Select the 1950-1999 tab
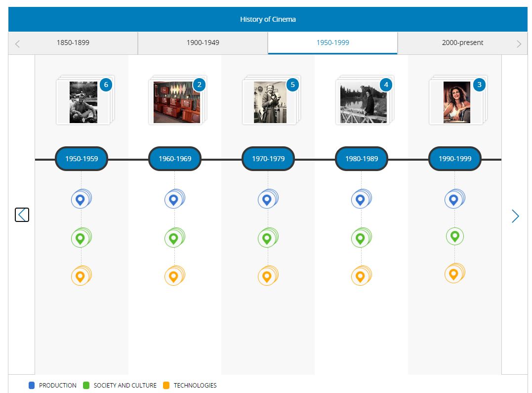This screenshot has width=532, height=393. point(332,43)
